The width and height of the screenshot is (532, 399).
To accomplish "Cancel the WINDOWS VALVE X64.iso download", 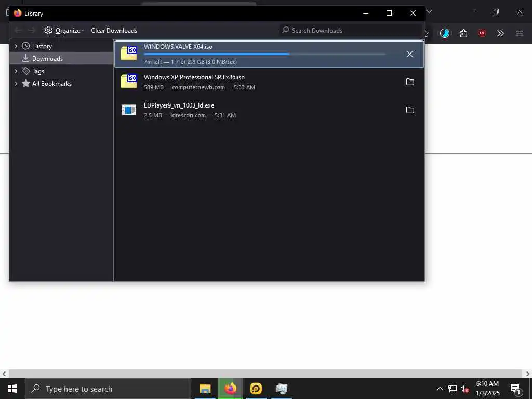I will [x=410, y=54].
